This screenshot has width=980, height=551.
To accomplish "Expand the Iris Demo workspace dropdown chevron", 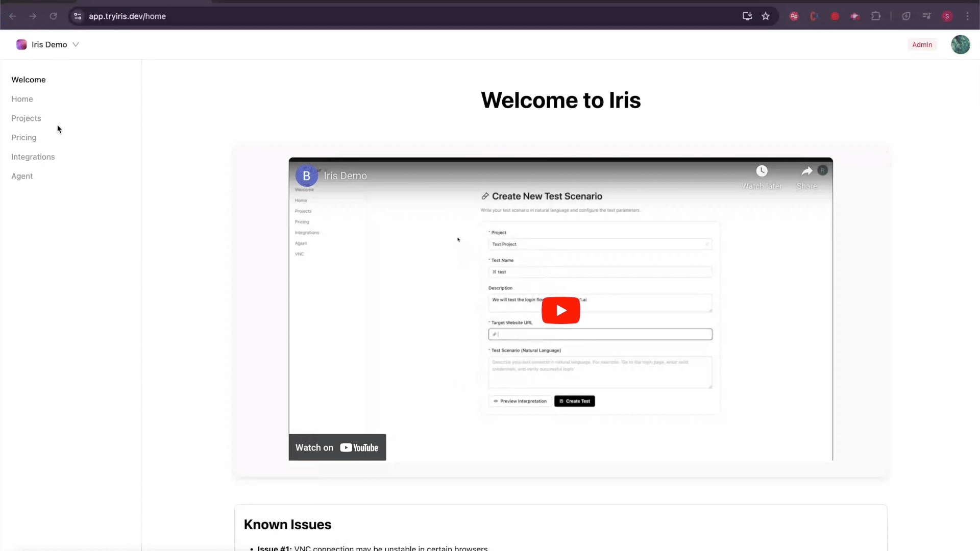I will (76, 44).
